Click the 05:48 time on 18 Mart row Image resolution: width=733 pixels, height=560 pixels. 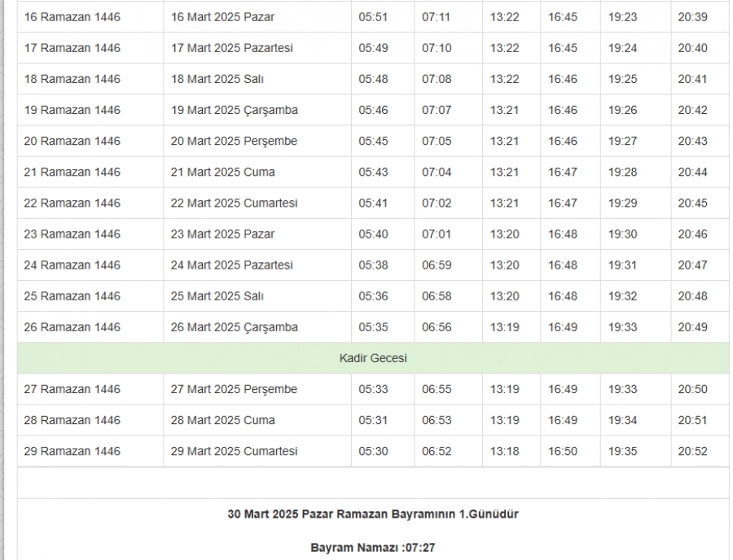(373, 79)
